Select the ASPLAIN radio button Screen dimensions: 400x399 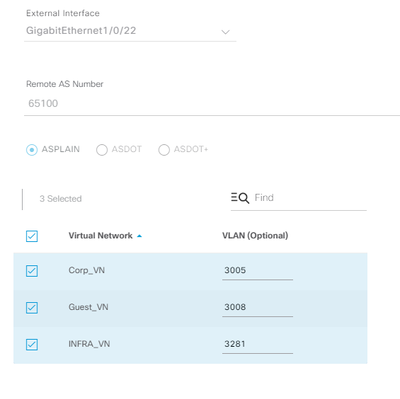(x=32, y=150)
